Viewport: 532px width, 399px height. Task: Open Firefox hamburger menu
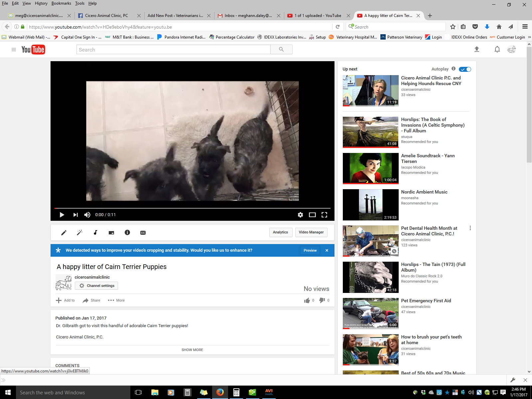point(525,27)
